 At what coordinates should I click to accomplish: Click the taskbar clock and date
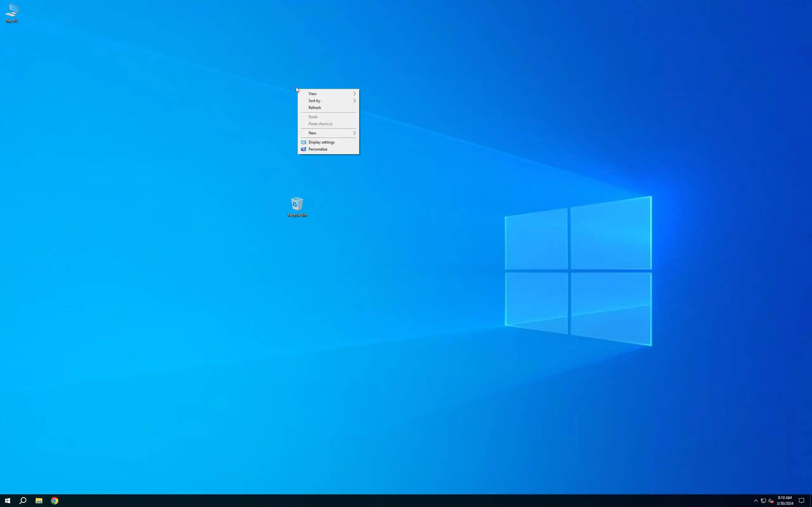pyautogui.click(x=784, y=501)
